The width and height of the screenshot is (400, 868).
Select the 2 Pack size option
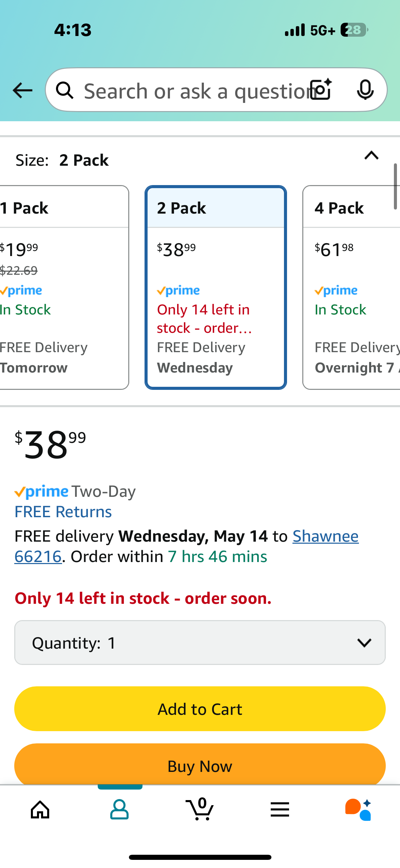coord(216,287)
